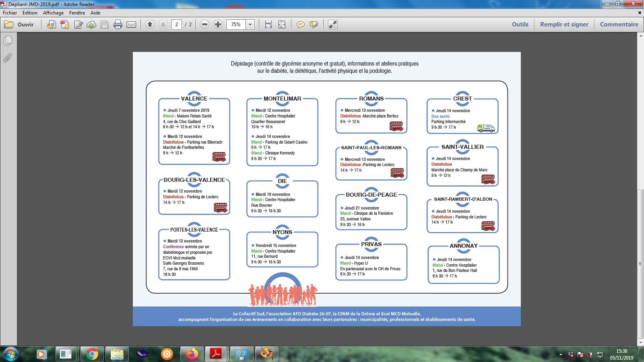Open the Affichage menu
This screenshot has width=644, height=362.
53,13
